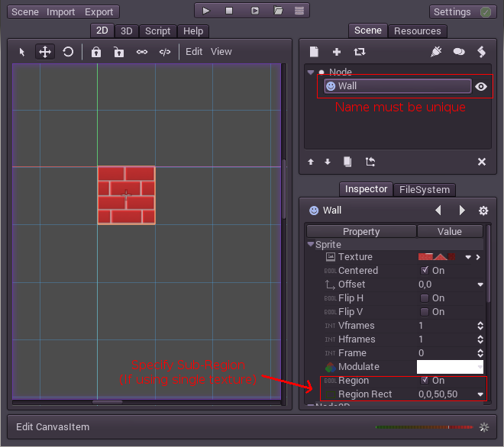Go to next object in Inspector history
504x447 pixels.
tap(462, 211)
